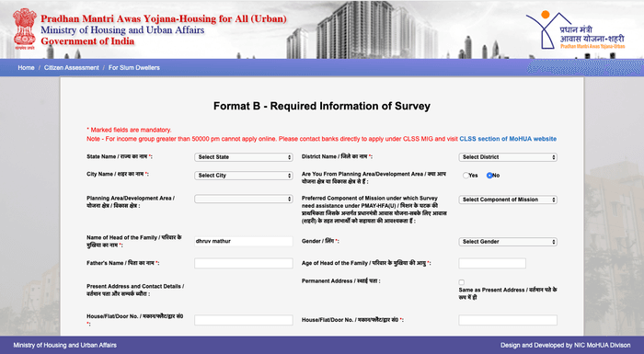Go to Home in the breadcrumb
Viewport: 644px width, 354px height.
click(x=26, y=68)
